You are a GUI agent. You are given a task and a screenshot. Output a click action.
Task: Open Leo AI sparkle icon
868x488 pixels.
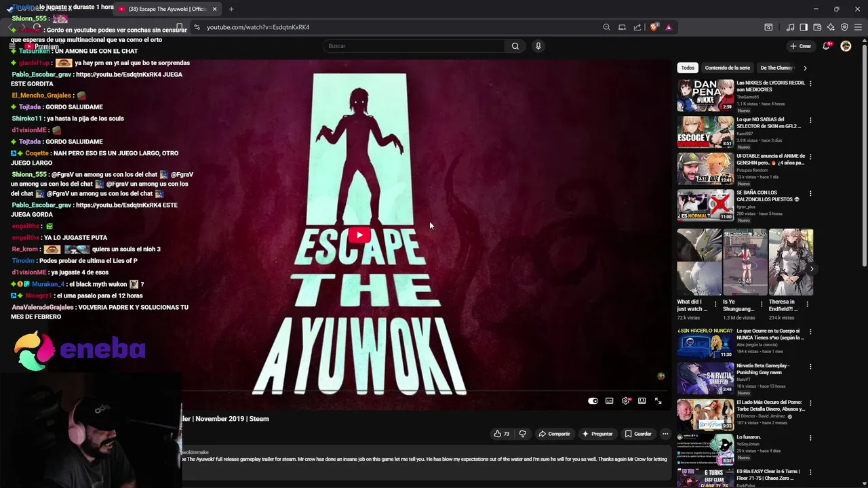831,27
